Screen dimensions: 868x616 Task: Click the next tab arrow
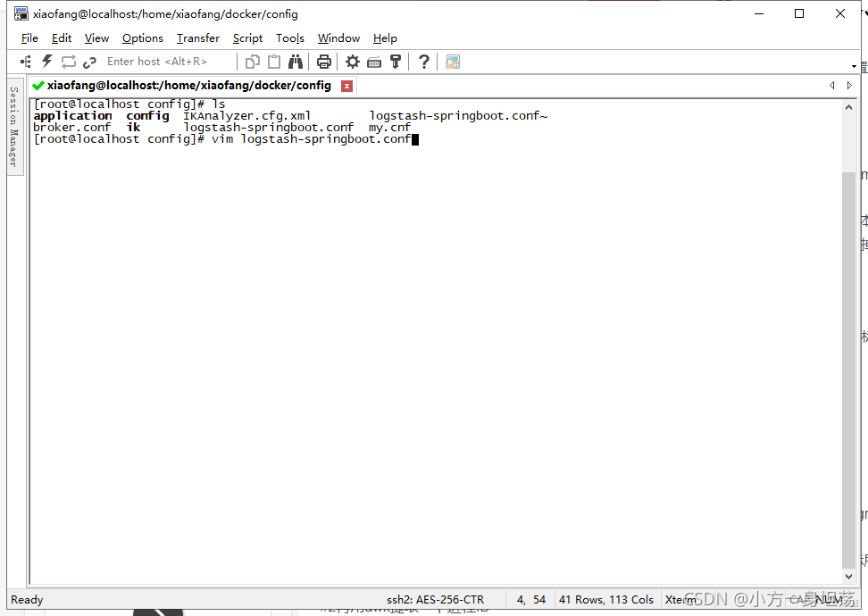(849, 85)
